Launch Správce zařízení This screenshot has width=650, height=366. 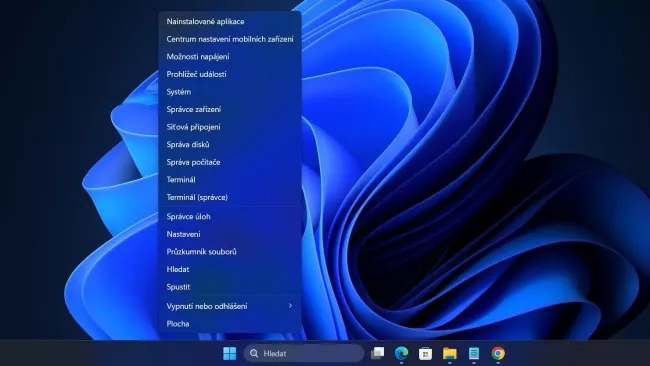point(230,109)
